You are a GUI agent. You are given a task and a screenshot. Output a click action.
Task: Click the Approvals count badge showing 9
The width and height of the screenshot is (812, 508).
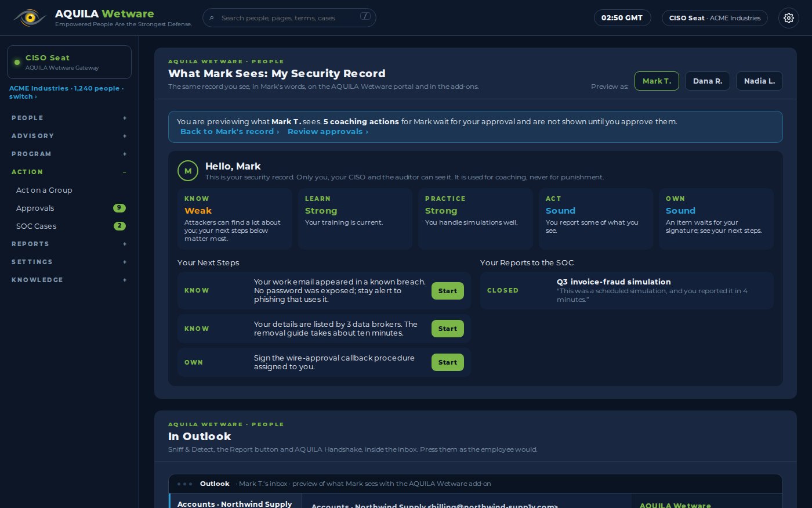pyautogui.click(x=119, y=208)
